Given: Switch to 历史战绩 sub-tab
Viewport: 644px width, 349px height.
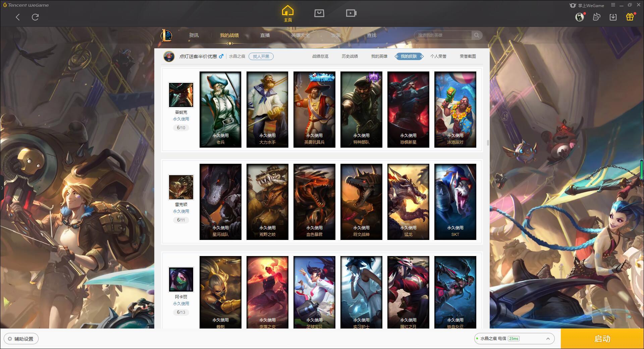Looking at the screenshot, I should 350,56.
